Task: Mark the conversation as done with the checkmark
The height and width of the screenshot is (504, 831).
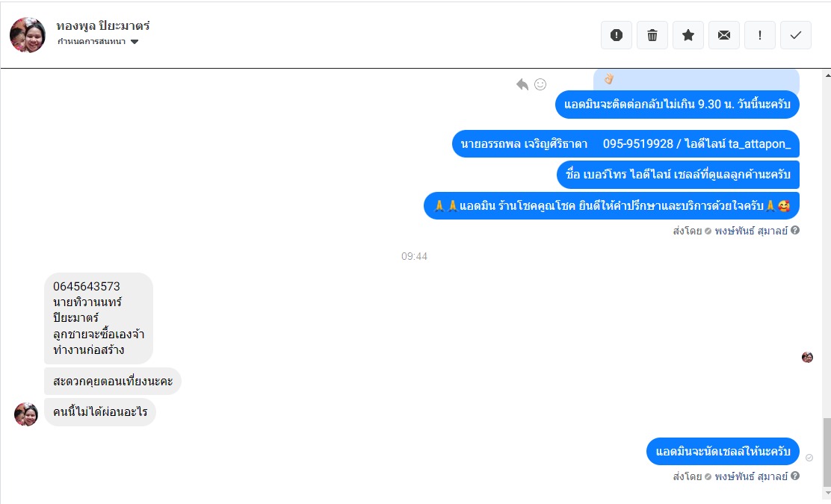Action: point(795,36)
